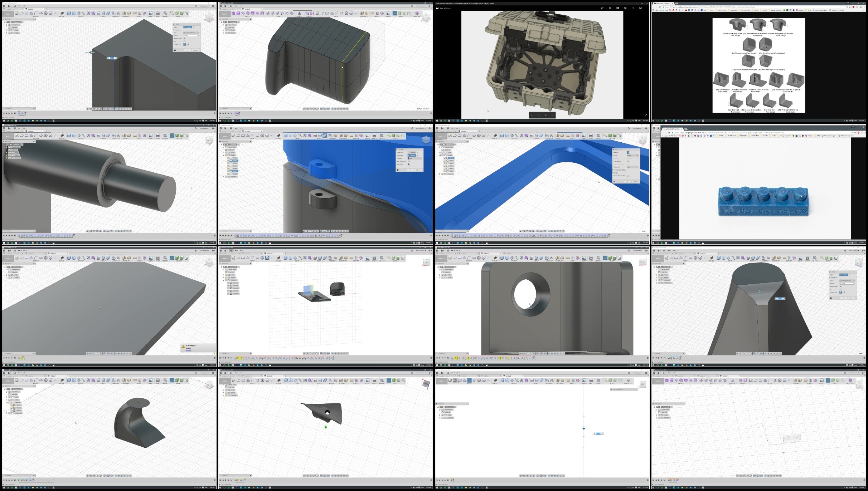Expand the Selections section in L-block Fillet dialog
Image resolution: width=868 pixels, height=491 pixels.
pyautogui.click(x=173, y=30)
